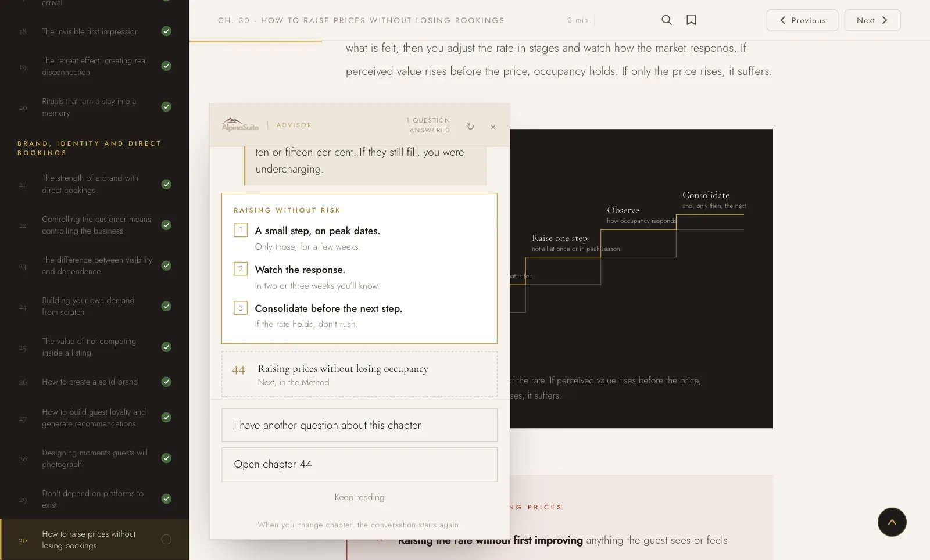
Task: Toggle checkmark for 'The retreat effect' chapter
Action: pos(166,66)
